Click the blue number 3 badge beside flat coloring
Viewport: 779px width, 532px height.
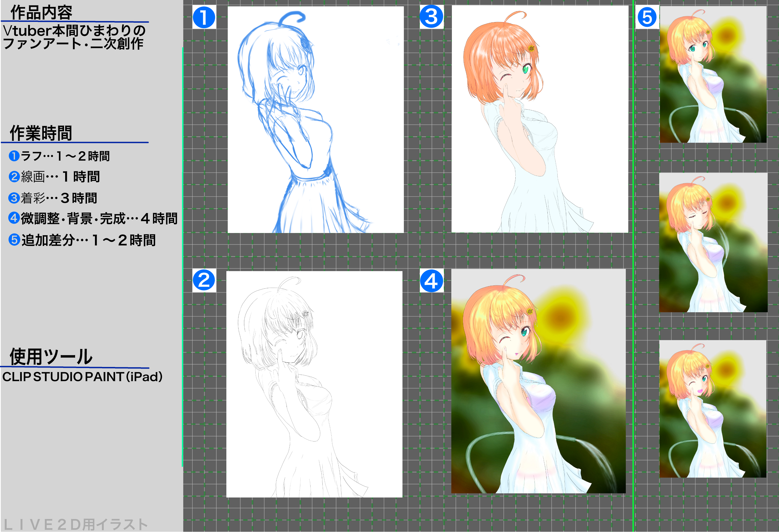[x=431, y=17]
